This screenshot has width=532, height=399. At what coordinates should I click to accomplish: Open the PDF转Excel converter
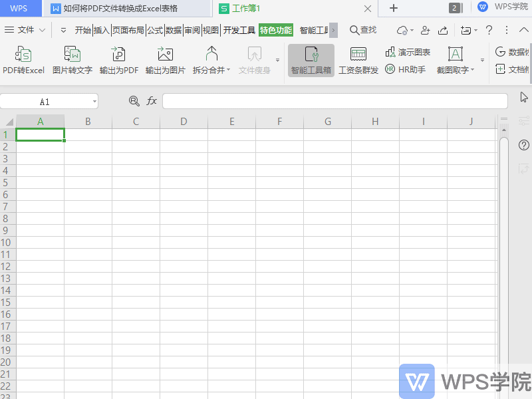(24, 61)
